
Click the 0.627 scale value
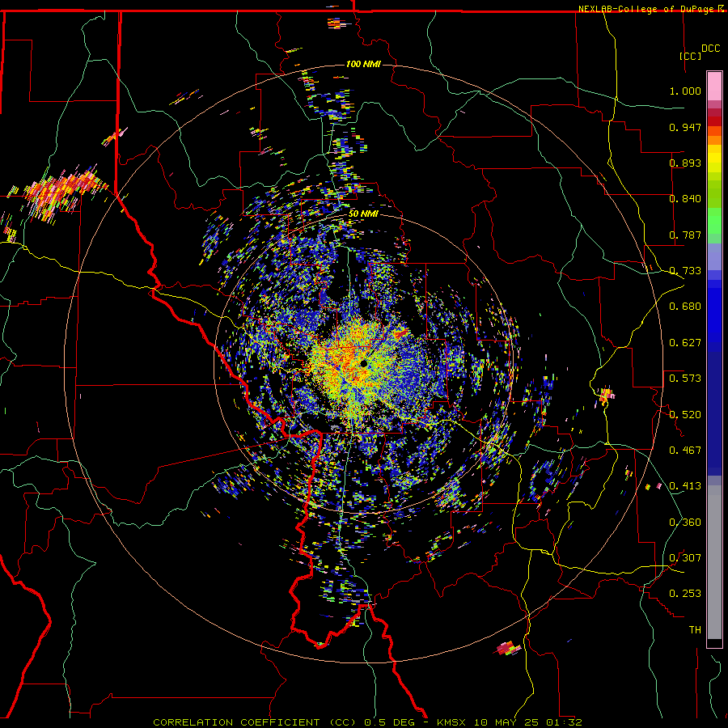(685, 343)
